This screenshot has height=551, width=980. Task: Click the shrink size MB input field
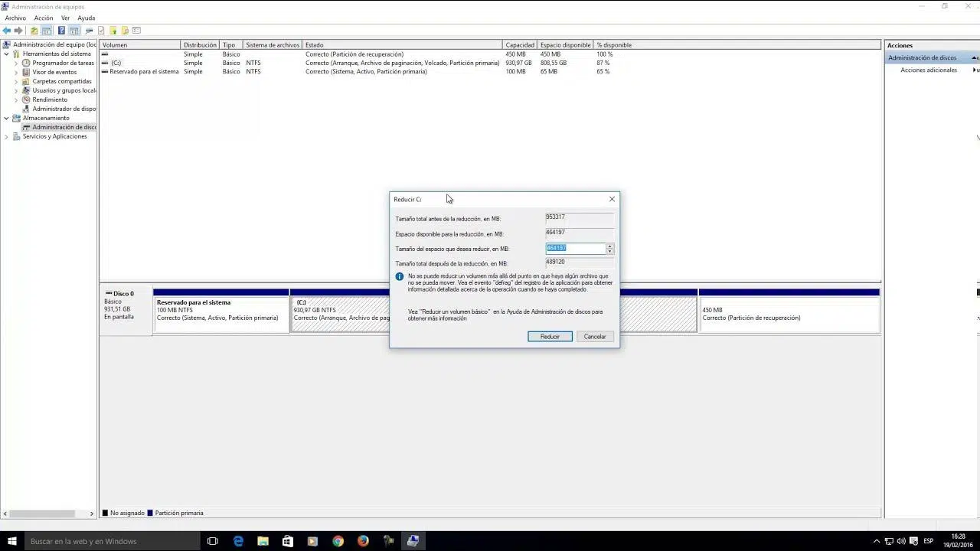pos(575,249)
